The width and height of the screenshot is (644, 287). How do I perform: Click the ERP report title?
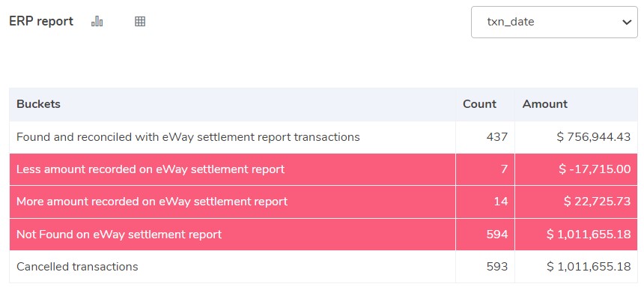41,22
